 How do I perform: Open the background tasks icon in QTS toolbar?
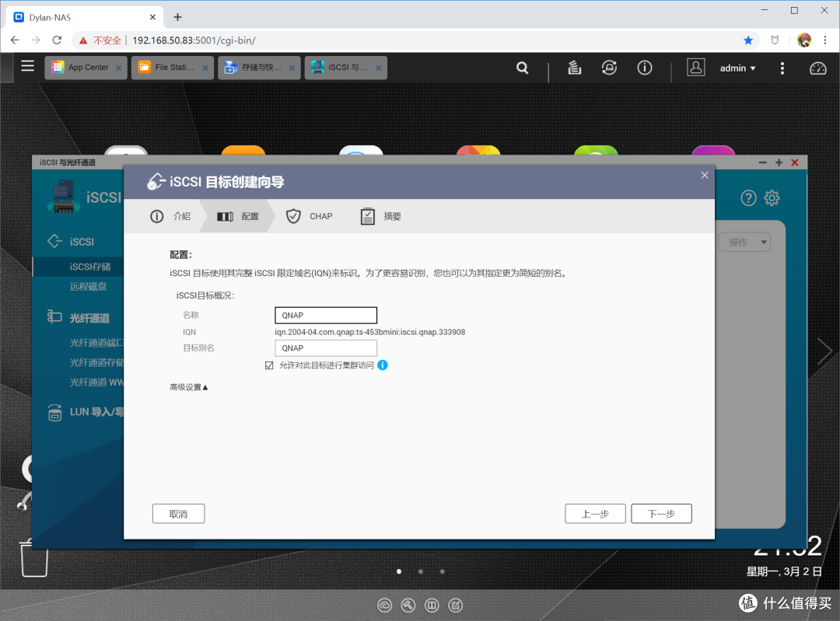574,68
